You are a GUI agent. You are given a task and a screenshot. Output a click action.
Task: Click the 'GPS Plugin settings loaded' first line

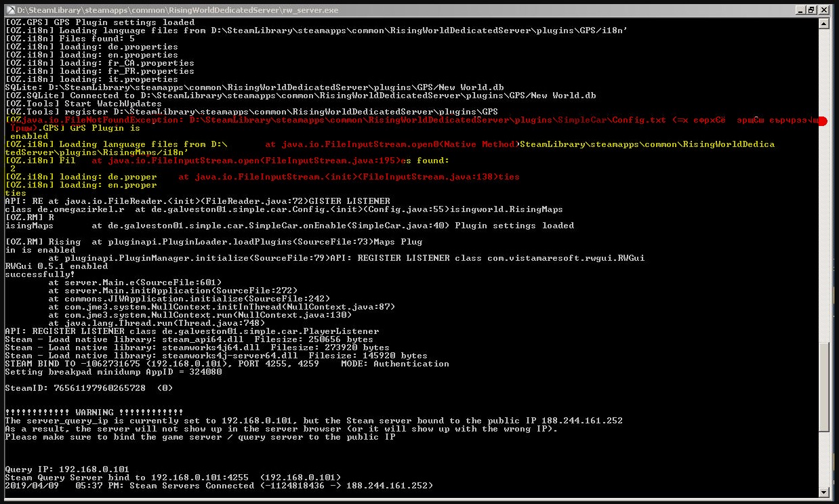100,22
